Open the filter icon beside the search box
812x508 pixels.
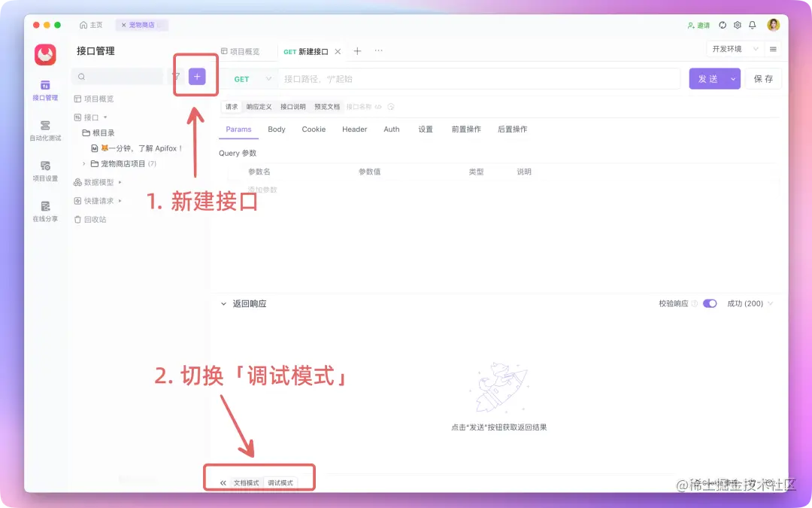coord(177,75)
